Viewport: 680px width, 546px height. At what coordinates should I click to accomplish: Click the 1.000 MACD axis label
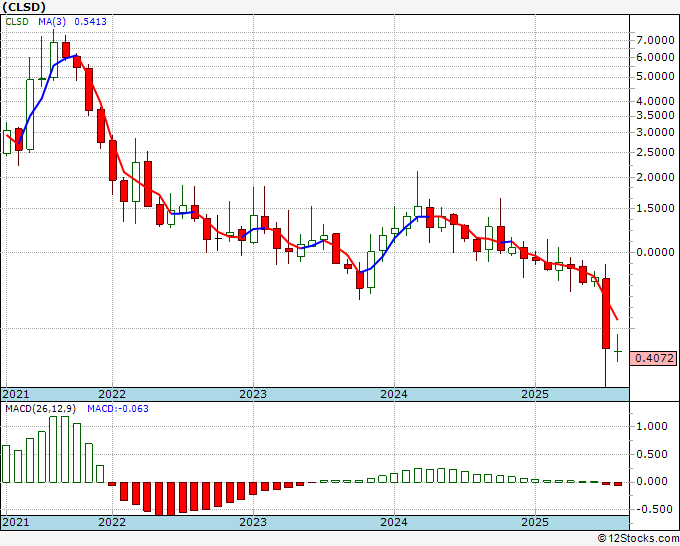651,426
